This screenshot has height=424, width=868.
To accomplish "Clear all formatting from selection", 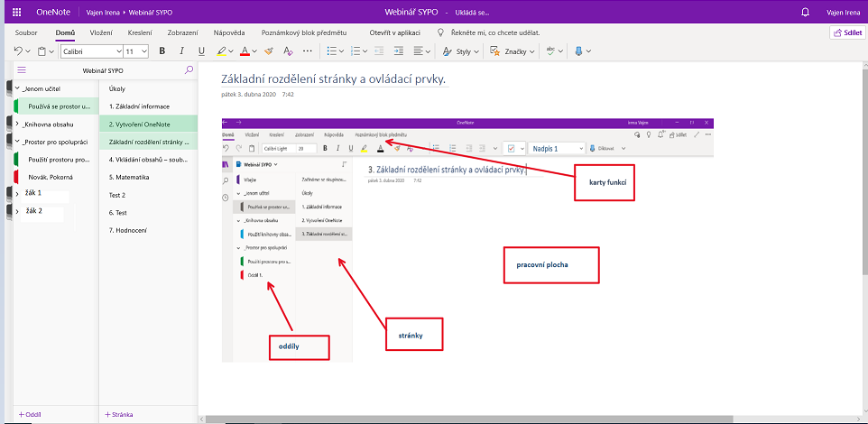I will 288,51.
